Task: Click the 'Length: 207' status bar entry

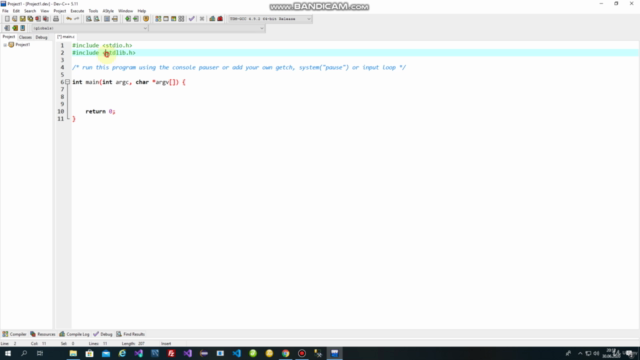Action: 133,344
